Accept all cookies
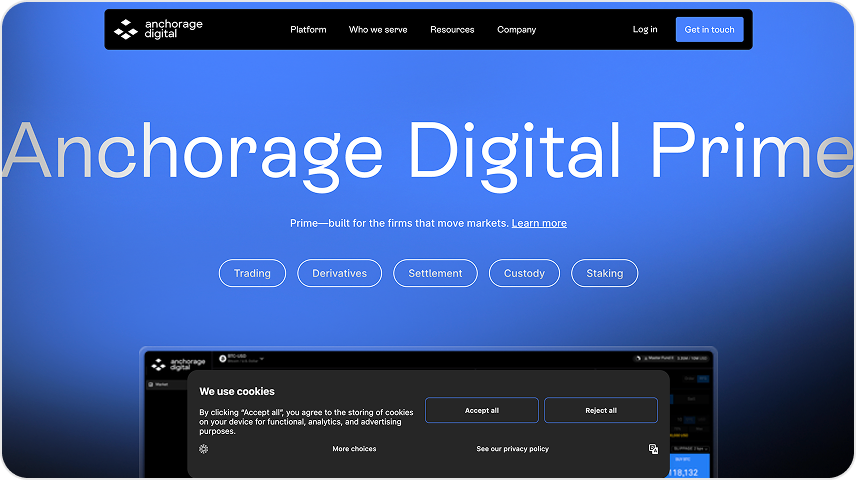This screenshot has width=856, height=480. click(x=482, y=410)
